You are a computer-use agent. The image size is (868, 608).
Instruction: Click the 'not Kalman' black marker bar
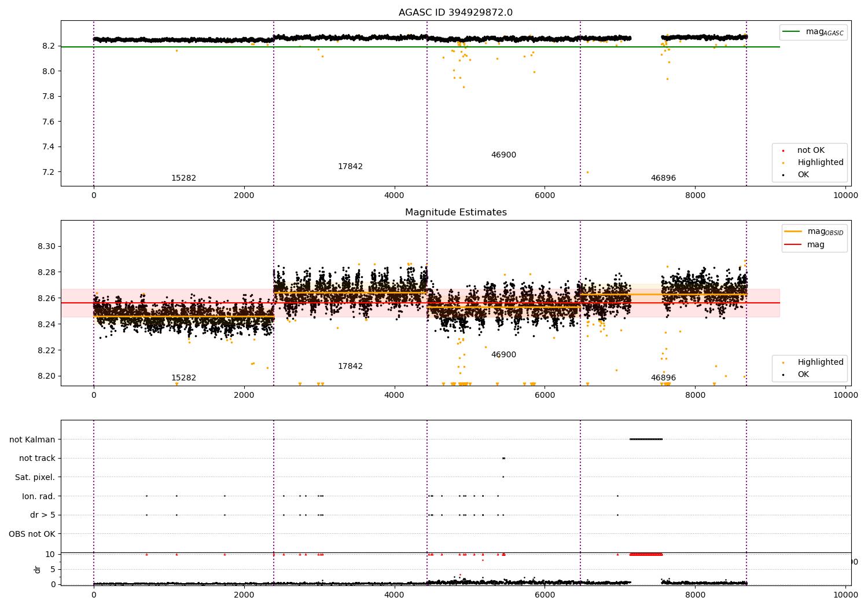click(646, 439)
